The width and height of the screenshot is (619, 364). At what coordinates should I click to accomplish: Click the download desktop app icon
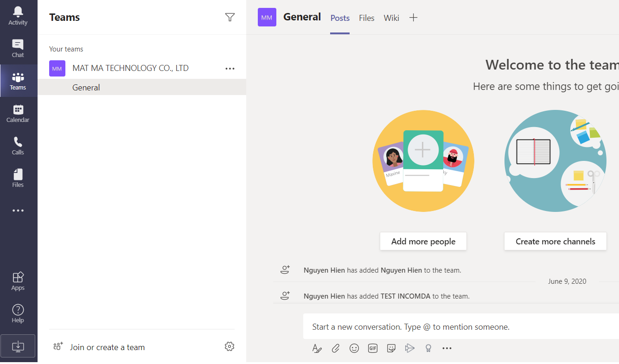(x=18, y=346)
